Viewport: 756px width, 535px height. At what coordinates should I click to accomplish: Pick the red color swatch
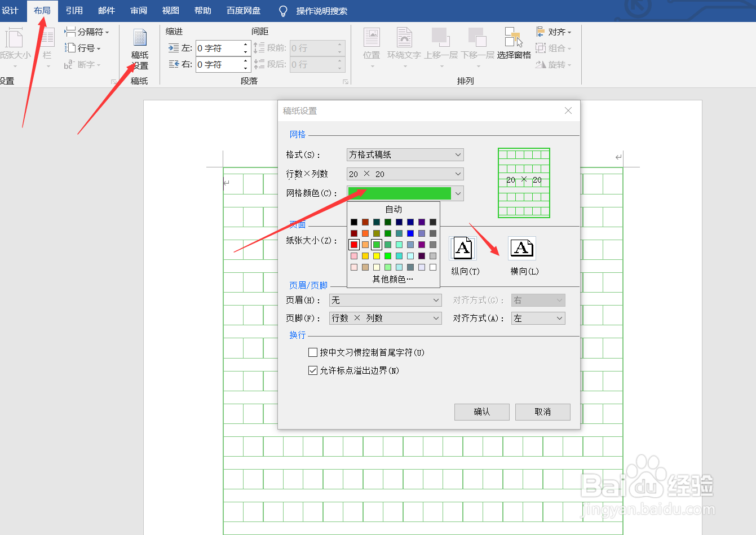pyautogui.click(x=354, y=245)
